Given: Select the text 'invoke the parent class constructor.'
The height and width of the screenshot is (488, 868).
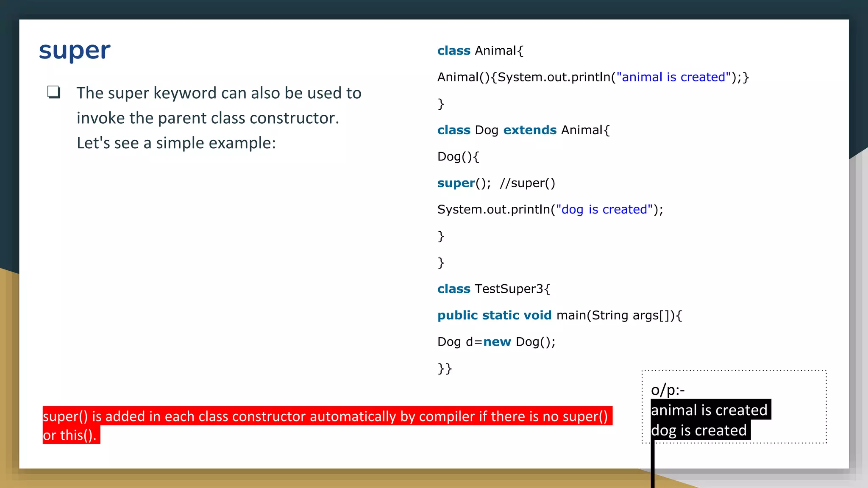Looking at the screenshot, I should click(x=208, y=118).
